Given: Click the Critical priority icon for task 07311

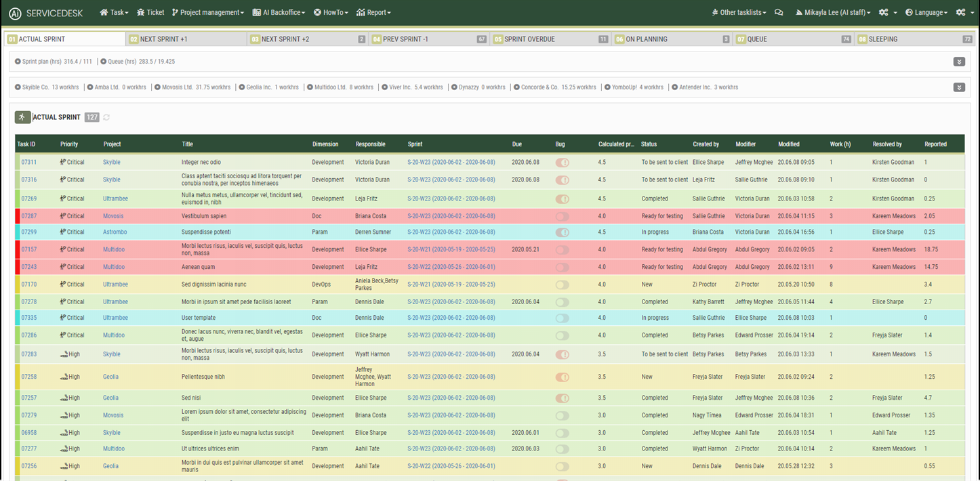Looking at the screenshot, I should pyautogui.click(x=63, y=162).
